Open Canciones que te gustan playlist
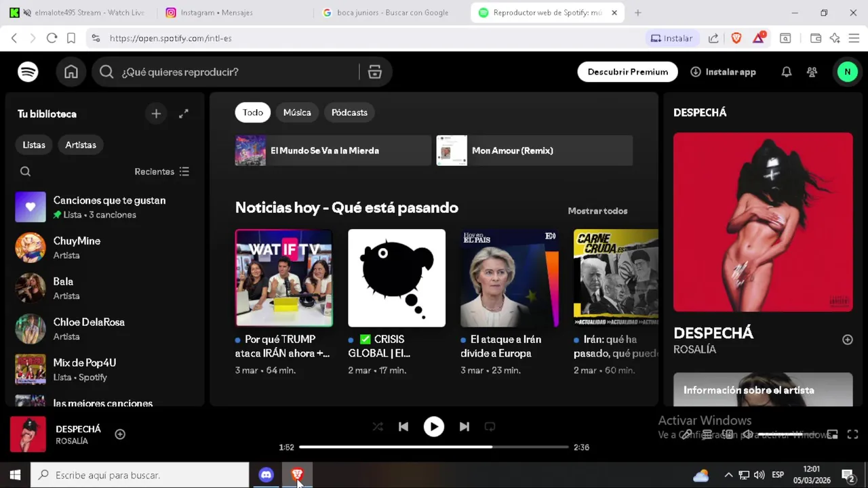The width and height of the screenshot is (868, 488). pyautogui.click(x=105, y=207)
